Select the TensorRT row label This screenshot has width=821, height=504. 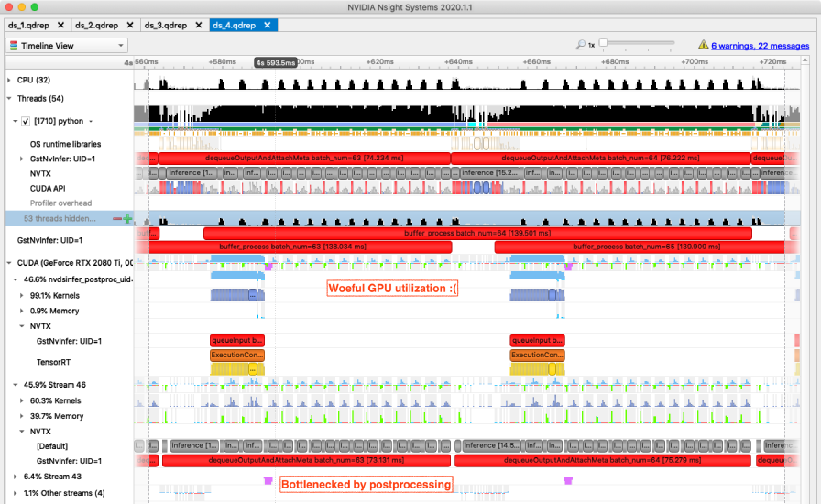click(x=53, y=362)
